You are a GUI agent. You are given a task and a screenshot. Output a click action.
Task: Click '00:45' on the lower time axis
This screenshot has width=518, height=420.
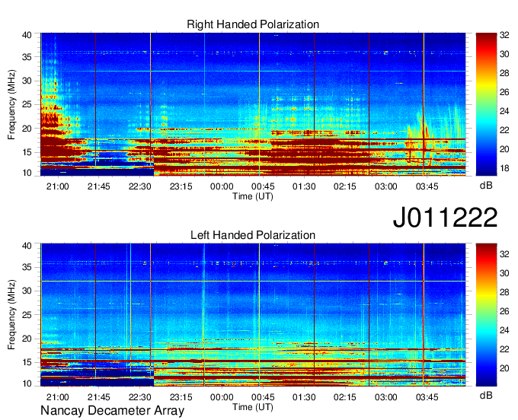[x=263, y=397]
